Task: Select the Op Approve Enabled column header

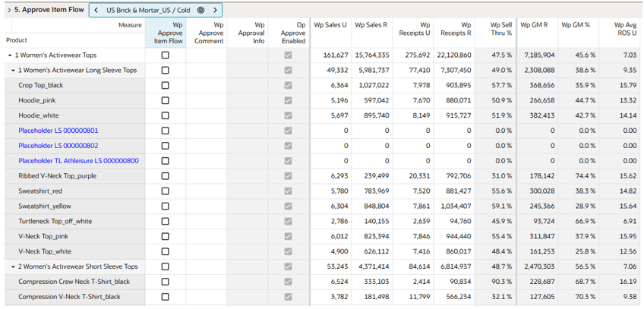Action: click(x=289, y=33)
